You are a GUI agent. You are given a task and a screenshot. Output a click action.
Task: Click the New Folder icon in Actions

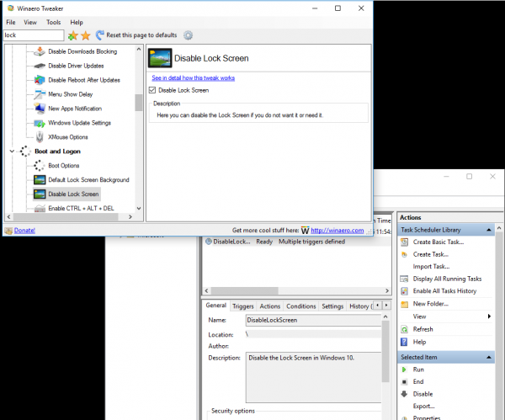point(404,304)
